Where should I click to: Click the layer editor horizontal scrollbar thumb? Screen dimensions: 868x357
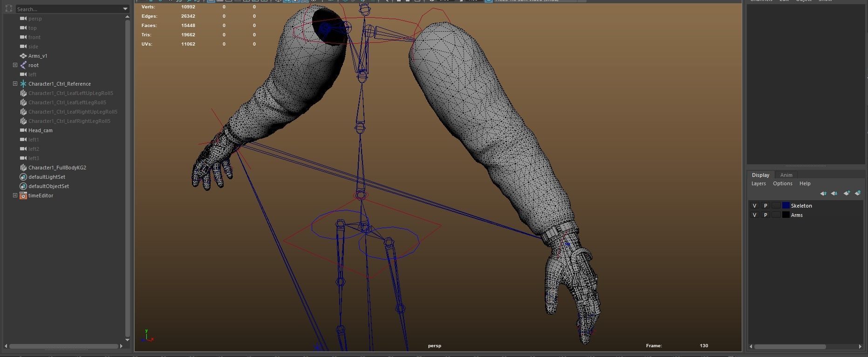coord(790,346)
